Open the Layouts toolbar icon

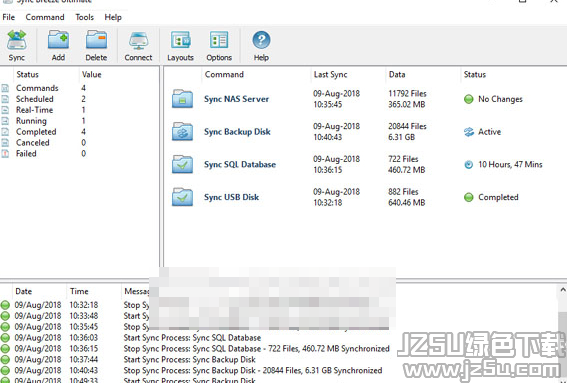click(x=180, y=40)
